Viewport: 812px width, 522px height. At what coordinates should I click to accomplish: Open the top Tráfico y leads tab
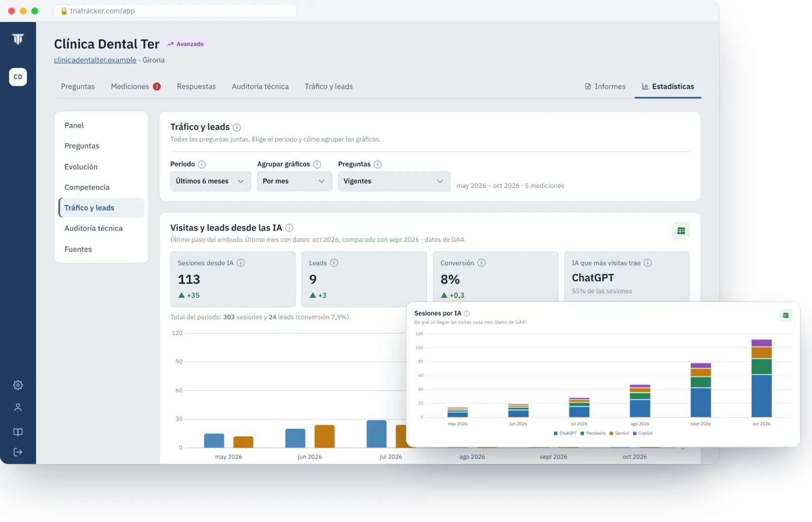329,86
